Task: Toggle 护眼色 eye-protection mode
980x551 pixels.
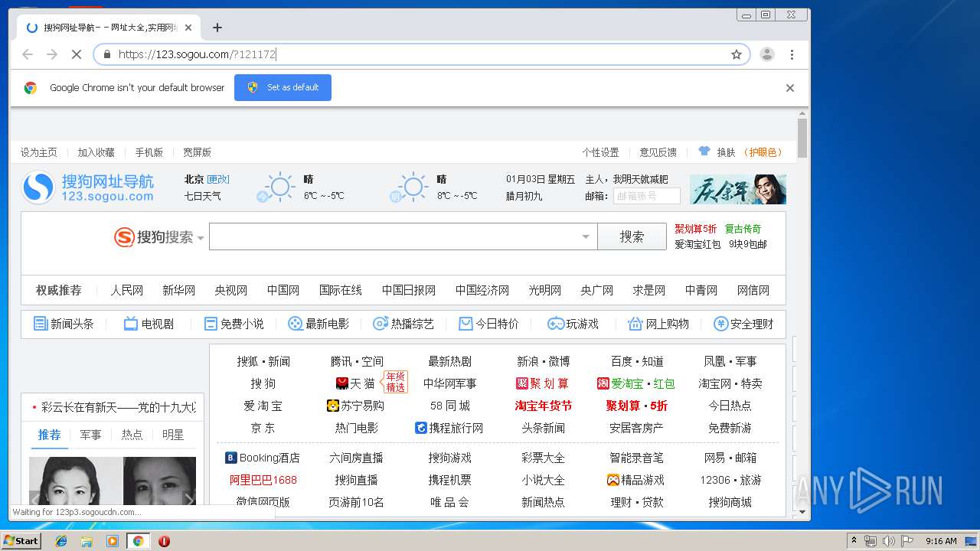Action: [763, 152]
